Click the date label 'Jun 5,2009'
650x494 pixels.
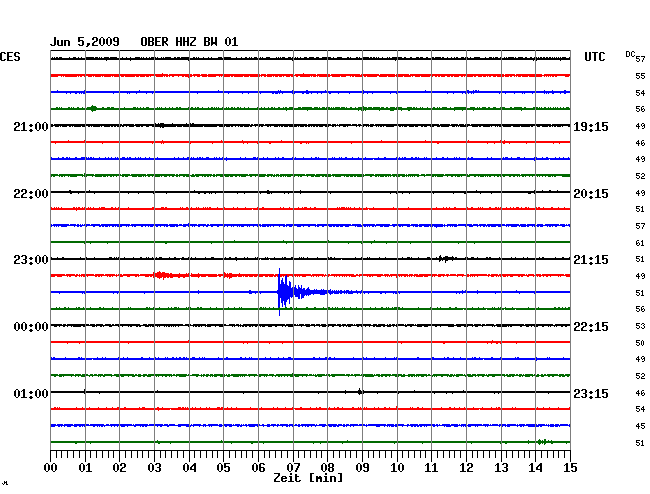[85, 42]
